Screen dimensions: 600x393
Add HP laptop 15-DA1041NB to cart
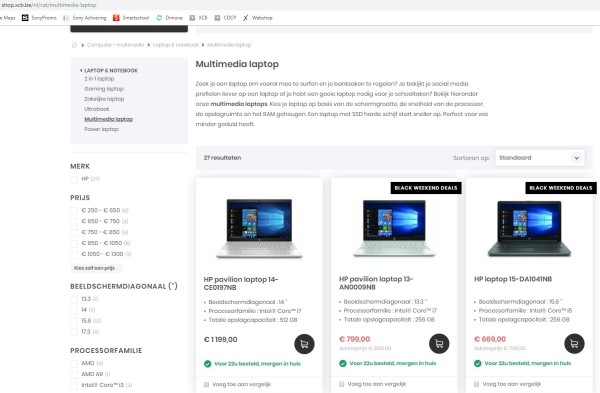pos(574,344)
